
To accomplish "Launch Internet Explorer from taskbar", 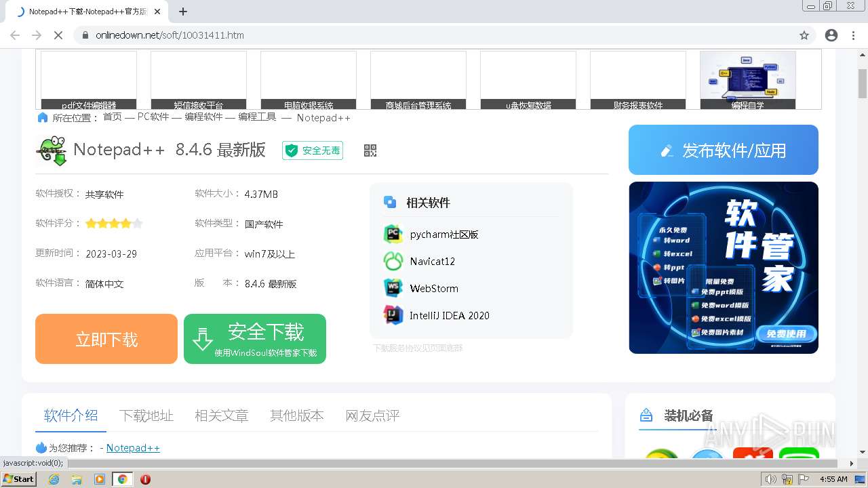I will (54, 479).
